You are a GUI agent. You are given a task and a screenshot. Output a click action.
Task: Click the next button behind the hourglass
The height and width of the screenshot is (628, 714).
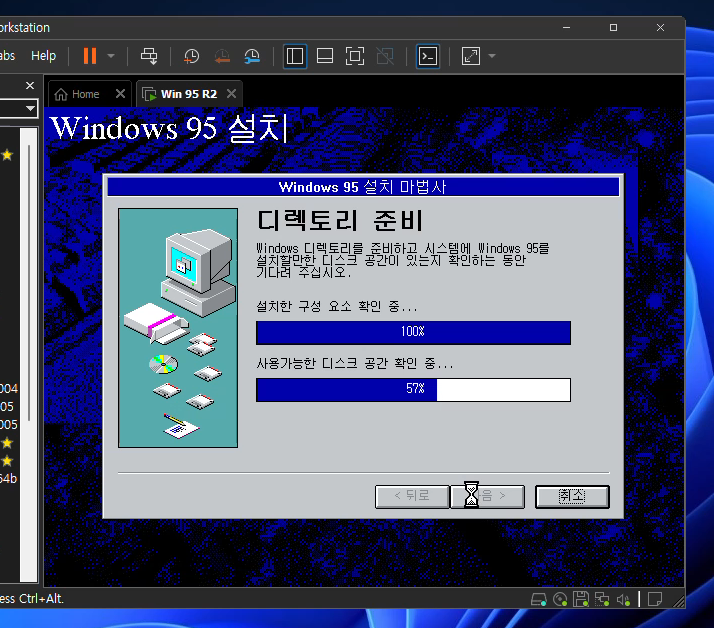point(487,496)
